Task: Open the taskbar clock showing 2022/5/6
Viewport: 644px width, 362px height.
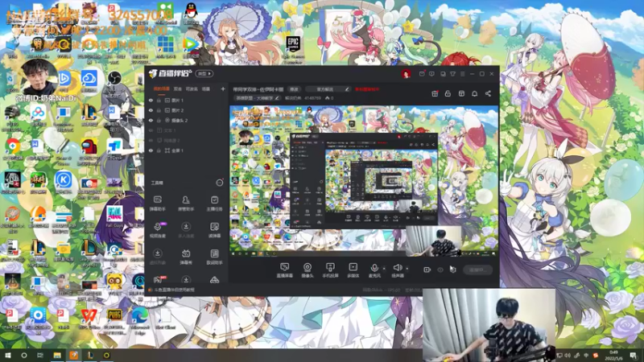Action: [x=613, y=355]
